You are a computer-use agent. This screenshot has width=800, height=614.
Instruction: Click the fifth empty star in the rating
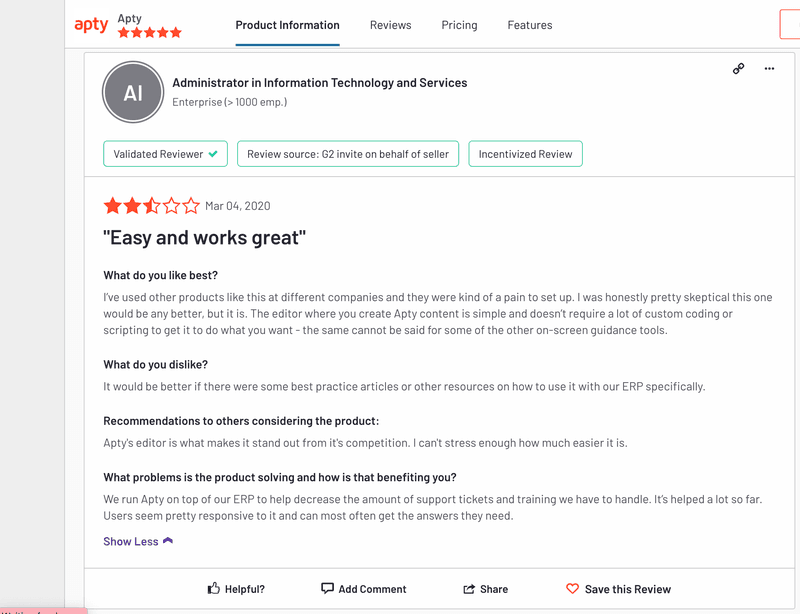point(190,205)
